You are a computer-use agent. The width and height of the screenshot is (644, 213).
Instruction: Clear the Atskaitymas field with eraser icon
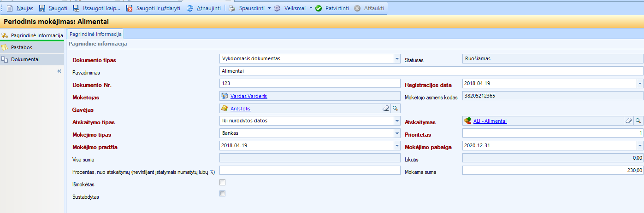click(x=628, y=121)
